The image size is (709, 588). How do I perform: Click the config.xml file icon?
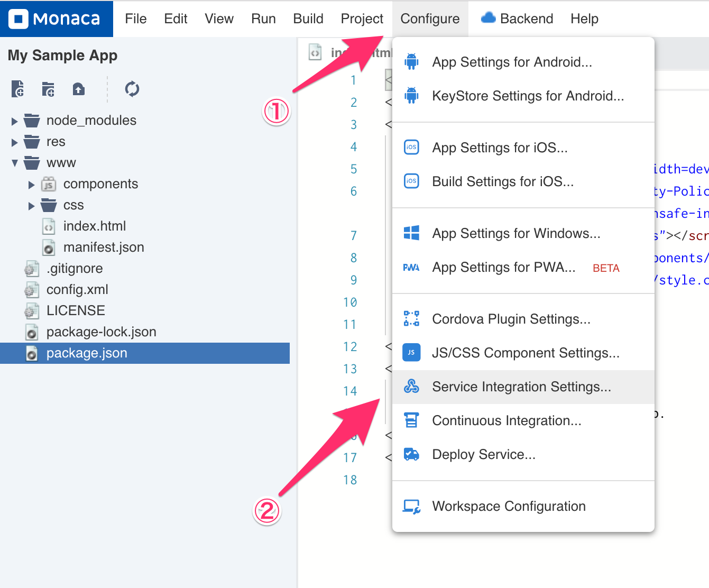tap(32, 290)
